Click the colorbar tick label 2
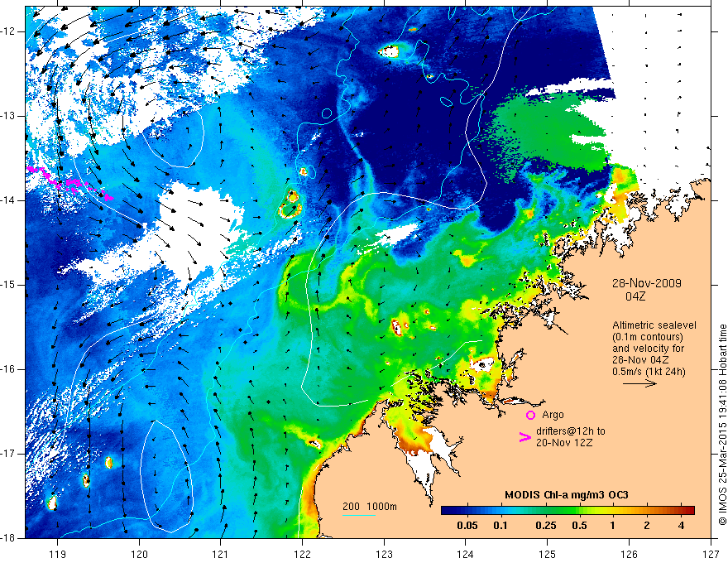 [x=646, y=526]
